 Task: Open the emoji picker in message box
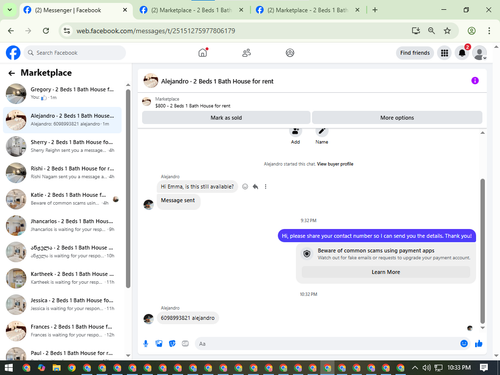[464, 344]
